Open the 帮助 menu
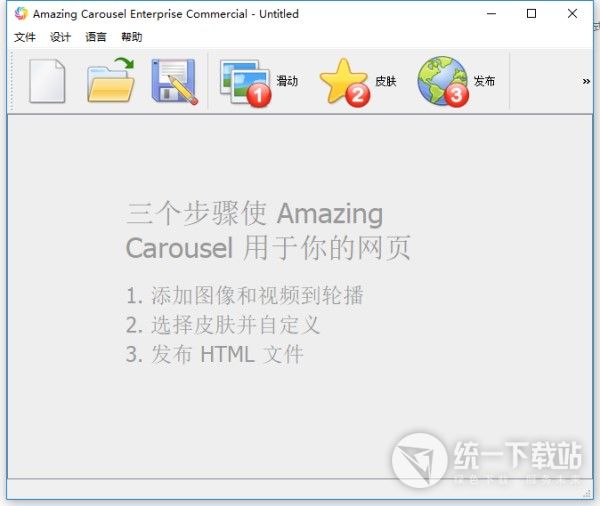Screen dimensions: 600x506 tap(132, 37)
